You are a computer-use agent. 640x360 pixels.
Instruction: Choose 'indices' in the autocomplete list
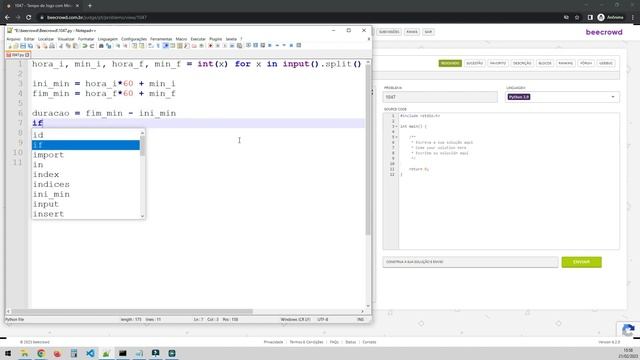86,184
